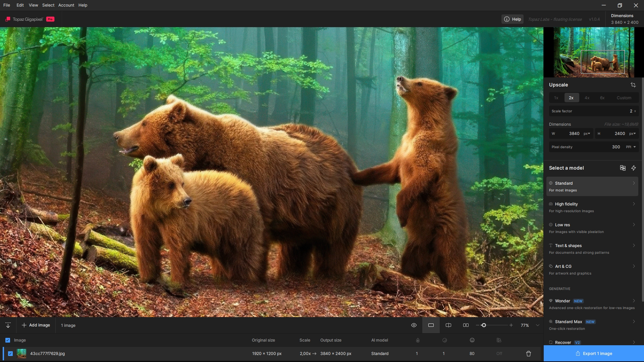Open the Account menu
The height and width of the screenshot is (362, 644).
66,5
